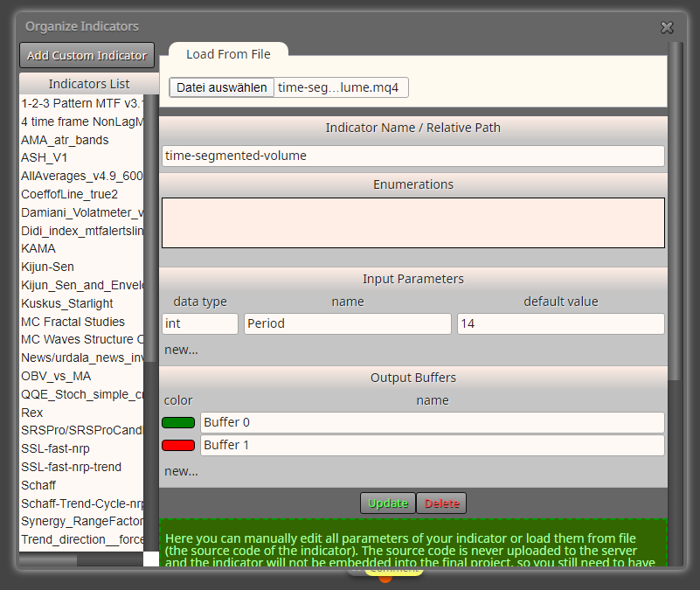The height and width of the screenshot is (590, 700).
Task: Add new input parameter via 'new...'
Action: pos(181,350)
